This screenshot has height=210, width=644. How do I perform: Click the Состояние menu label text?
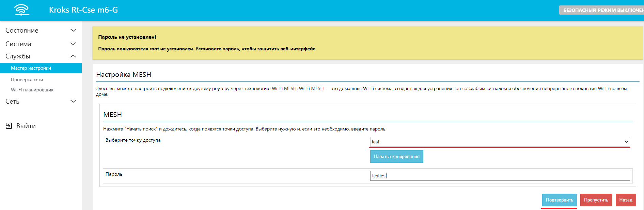click(x=22, y=30)
